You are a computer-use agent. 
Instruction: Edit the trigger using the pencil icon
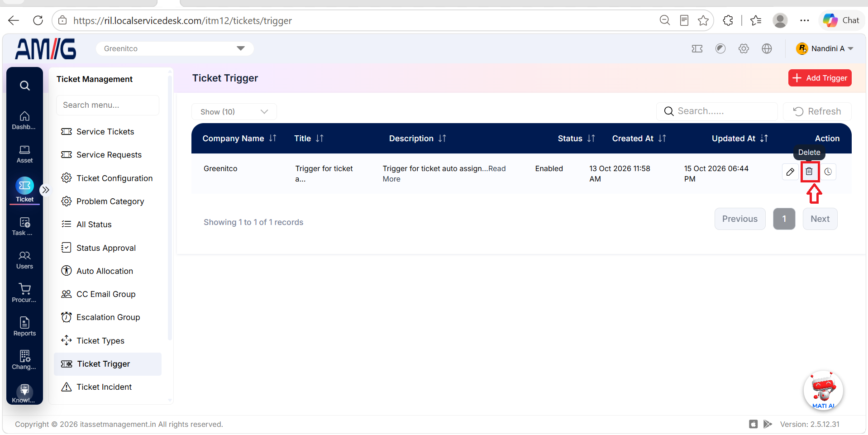pos(790,172)
